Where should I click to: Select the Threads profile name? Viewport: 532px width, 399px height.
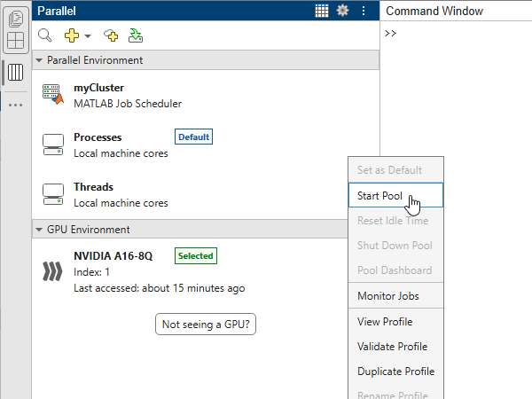click(94, 187)
